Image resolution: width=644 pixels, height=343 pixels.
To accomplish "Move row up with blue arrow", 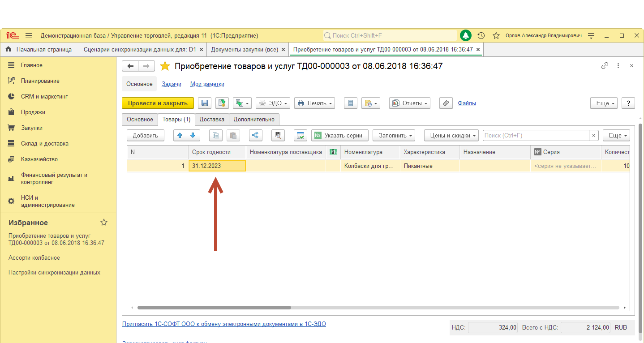I will pyautogui.click(x=180, y=135).
